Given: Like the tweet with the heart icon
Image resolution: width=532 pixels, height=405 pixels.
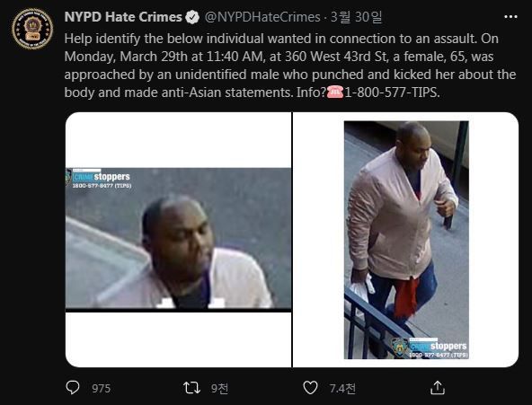Looking at the screenshot, I should tap(310, 388).
